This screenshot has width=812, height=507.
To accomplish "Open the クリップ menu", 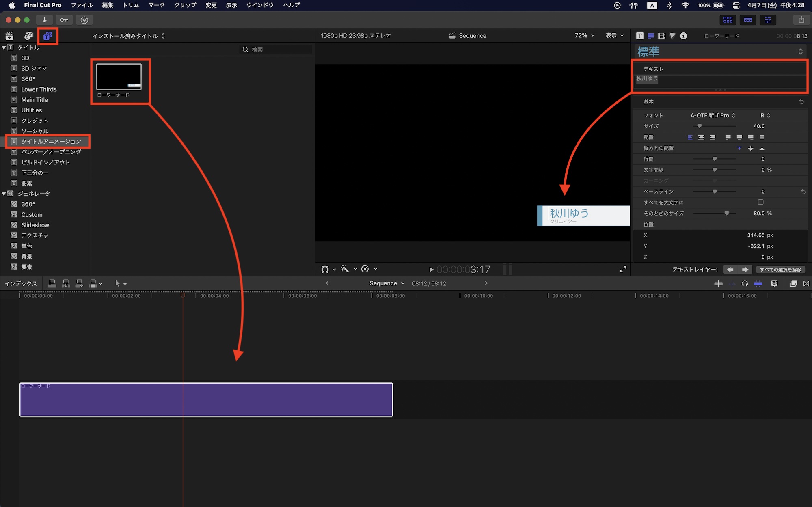I will (x=185, y=5).
